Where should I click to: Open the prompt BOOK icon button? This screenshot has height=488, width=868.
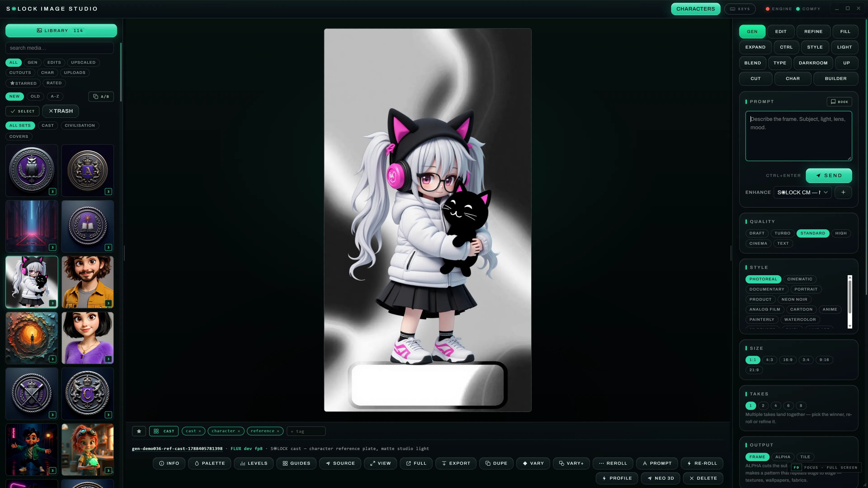point(839,102)
